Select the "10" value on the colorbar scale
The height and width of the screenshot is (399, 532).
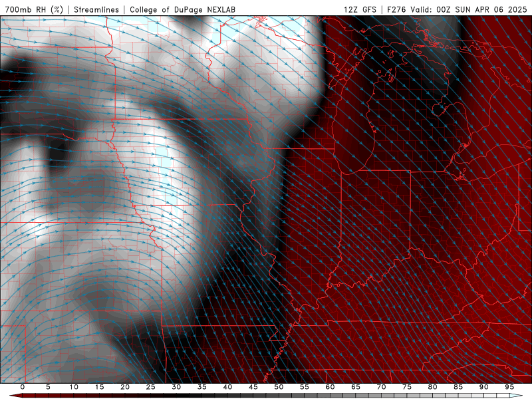(74, 387)
